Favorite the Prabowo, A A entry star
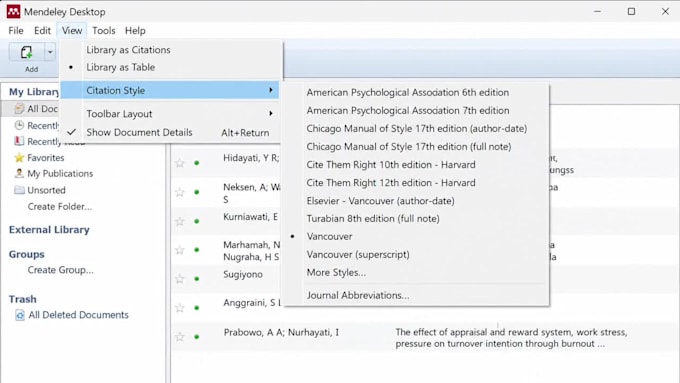The height and width of the screenshot is (383, 680). pyautogui.click(x=180, y=337)
